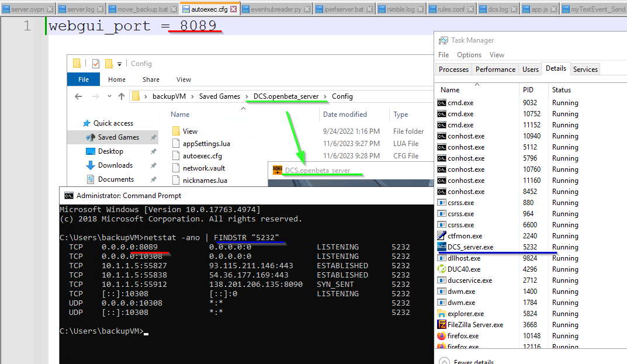Screen dimensions: 627x364
Task: Unpin Desktop using its pin icon
Action: 153,151
